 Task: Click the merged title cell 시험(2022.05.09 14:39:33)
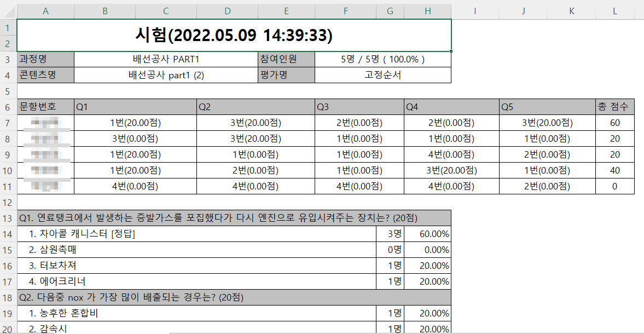coord(234,35)
